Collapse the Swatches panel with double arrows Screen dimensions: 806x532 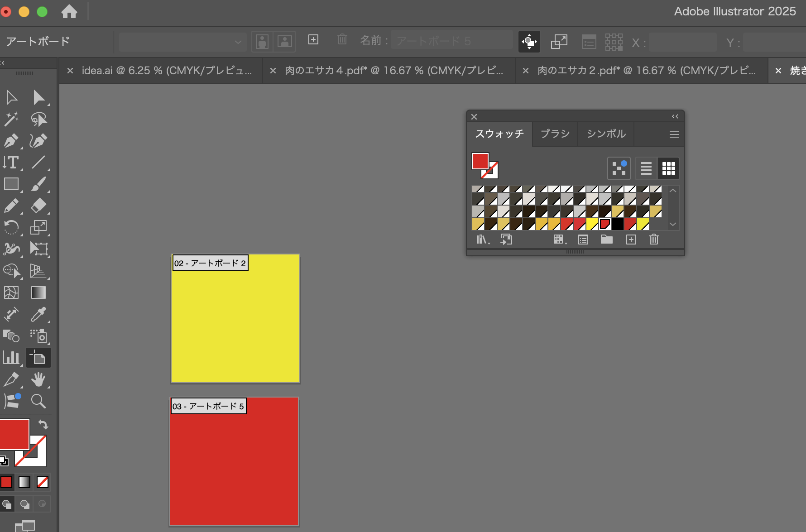[675, 117]
